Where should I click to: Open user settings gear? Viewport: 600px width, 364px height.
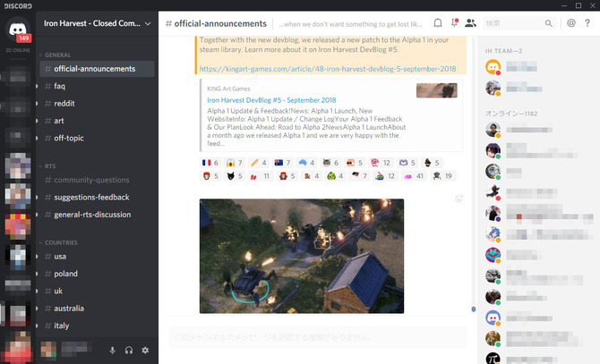pos(145,350)
